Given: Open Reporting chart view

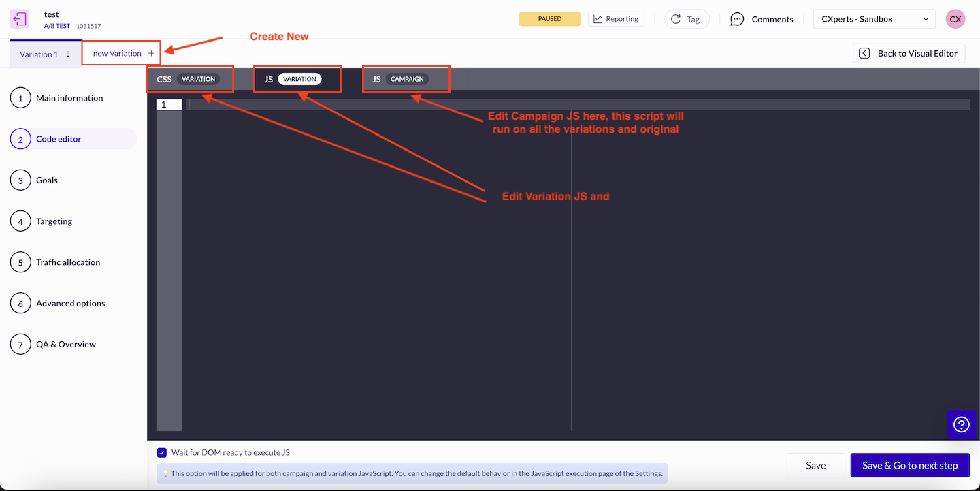Looking at the screenshot, I should coord(616,19).
